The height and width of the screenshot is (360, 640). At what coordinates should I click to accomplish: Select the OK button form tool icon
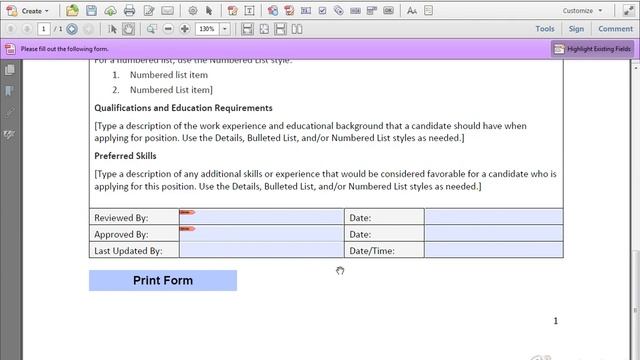click(388, 11)
